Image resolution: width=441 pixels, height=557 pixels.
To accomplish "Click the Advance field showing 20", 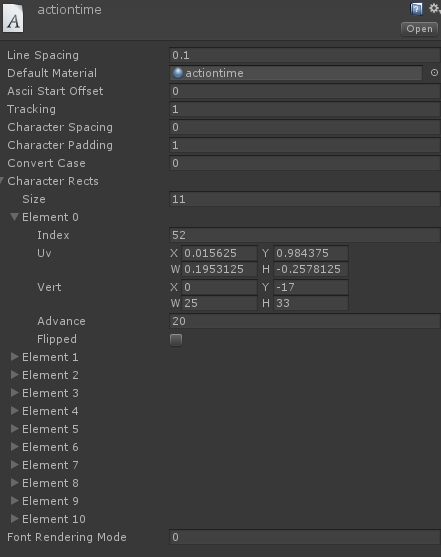I will [x=305, y=321].
